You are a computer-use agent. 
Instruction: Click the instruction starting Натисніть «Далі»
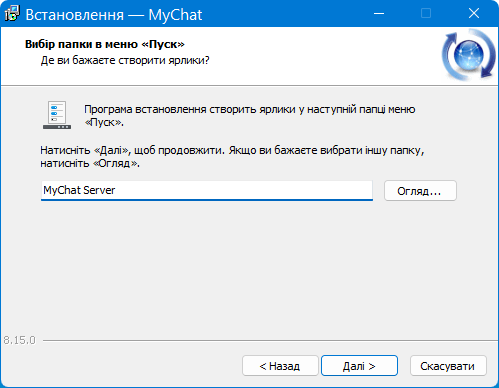232,157
